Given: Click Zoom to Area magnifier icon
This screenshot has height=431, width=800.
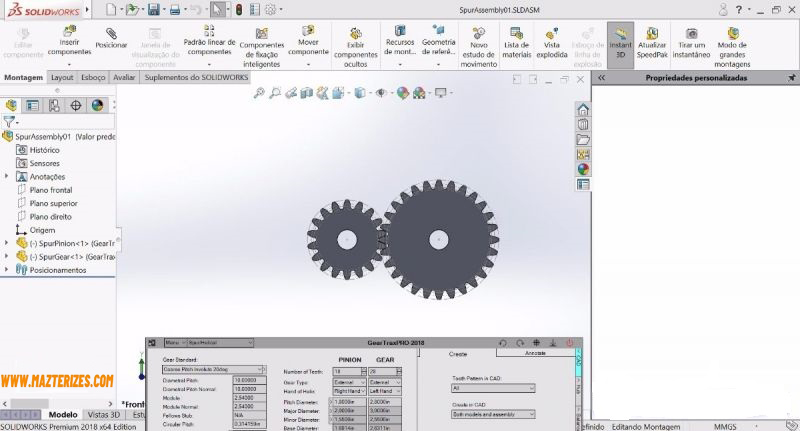Looking at the screenshot, I should 275,93.
